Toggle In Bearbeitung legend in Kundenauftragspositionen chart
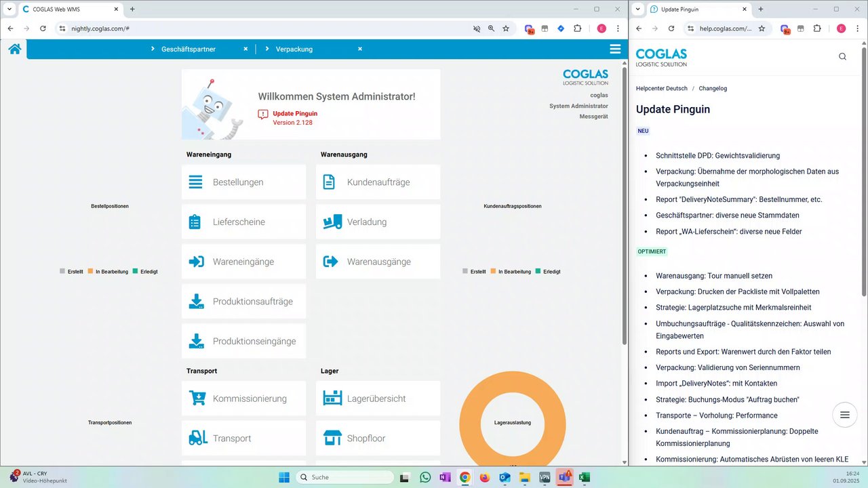The width and height of the screenshot is (868, 488). [511, 271]
